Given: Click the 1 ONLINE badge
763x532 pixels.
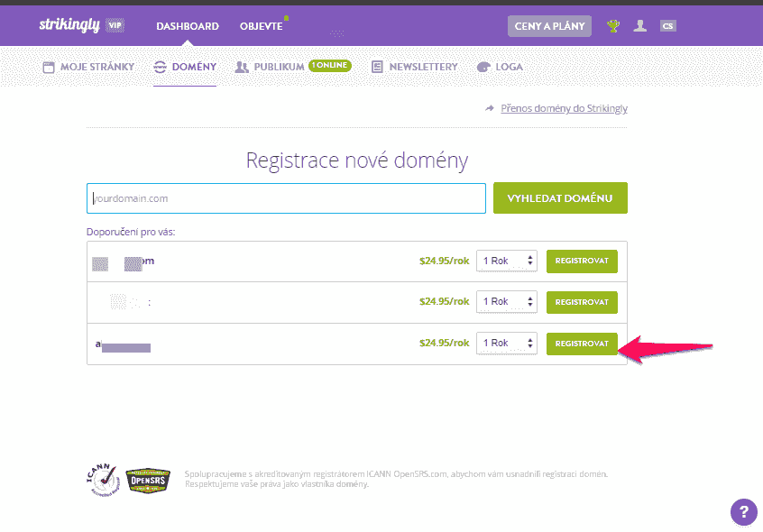Looking at the screenshot, I should pos(330,65).
